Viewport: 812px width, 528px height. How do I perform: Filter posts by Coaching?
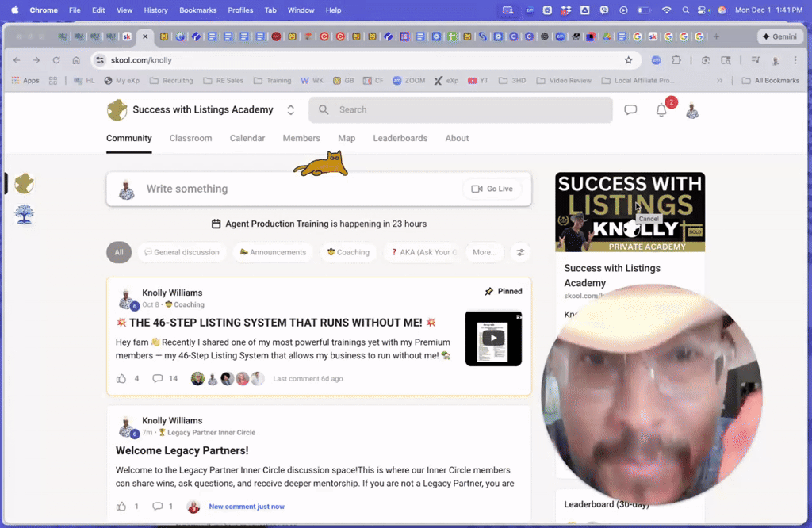(x=349, y=252)
